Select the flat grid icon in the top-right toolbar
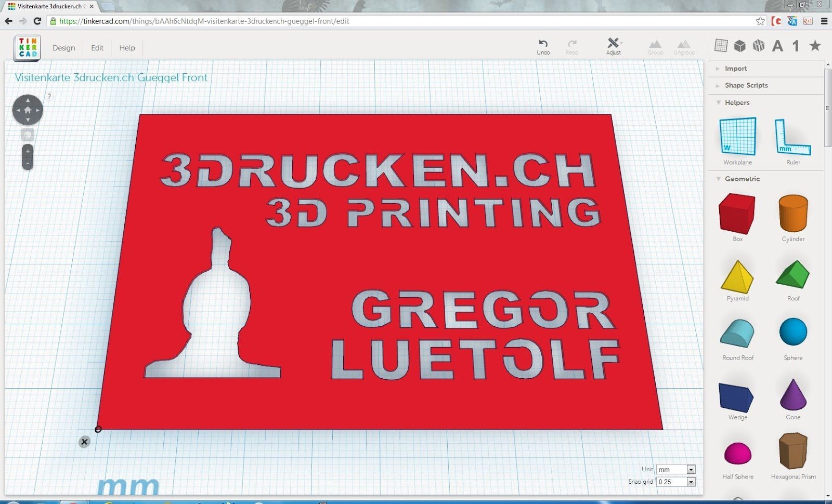832x504 pixels. [x=721, y=46]
